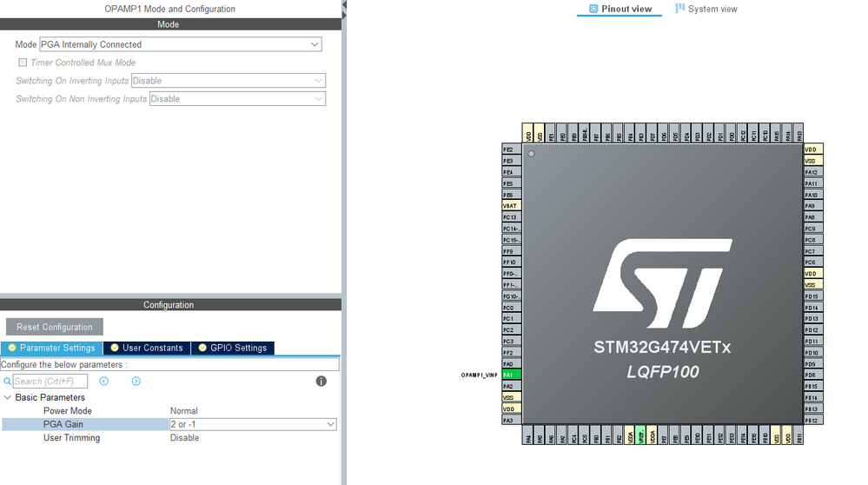Click the PA12 pin on right edge
Viewport: 868px width, 485px height.
coord(813,172)
